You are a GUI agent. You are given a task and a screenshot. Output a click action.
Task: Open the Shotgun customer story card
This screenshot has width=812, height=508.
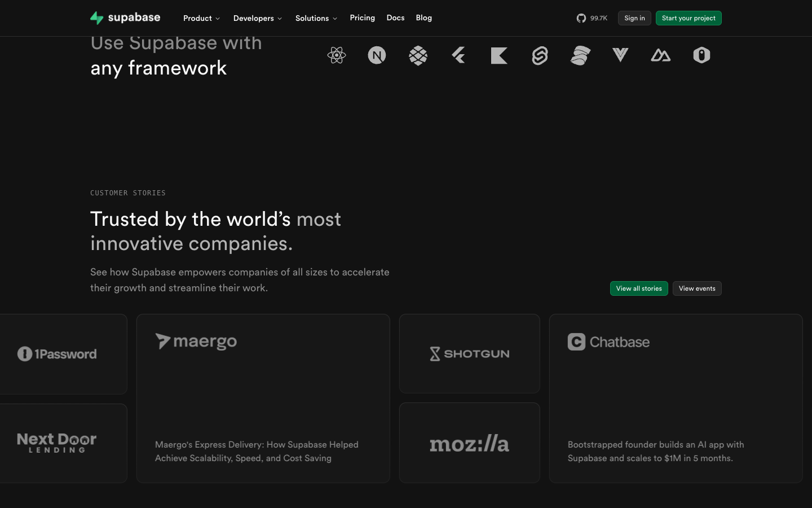tap(470, 354)
